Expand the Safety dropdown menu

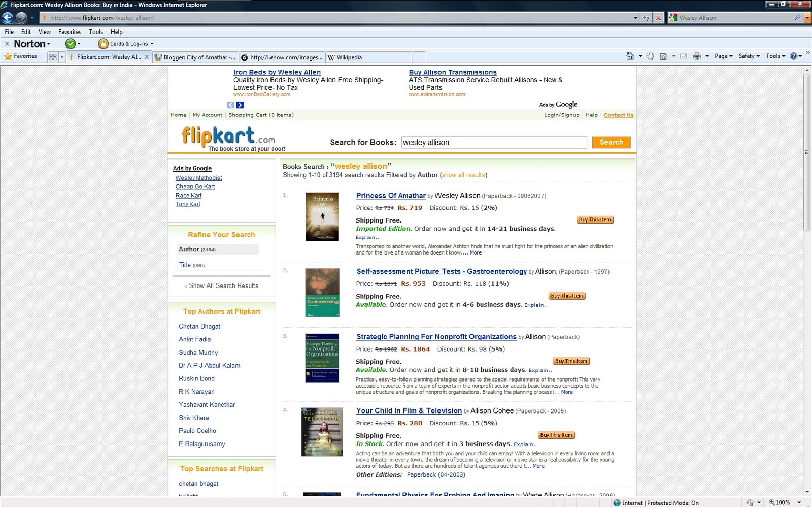[749, 56]
